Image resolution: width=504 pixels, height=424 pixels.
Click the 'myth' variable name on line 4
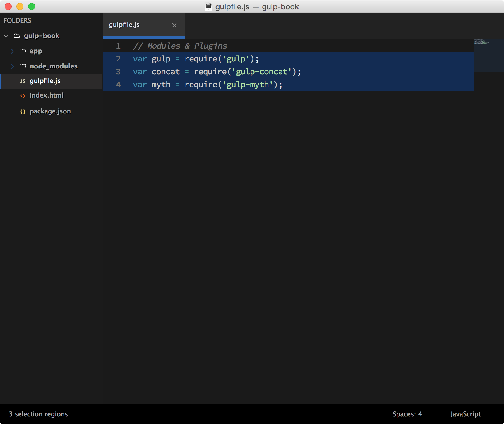161,85
